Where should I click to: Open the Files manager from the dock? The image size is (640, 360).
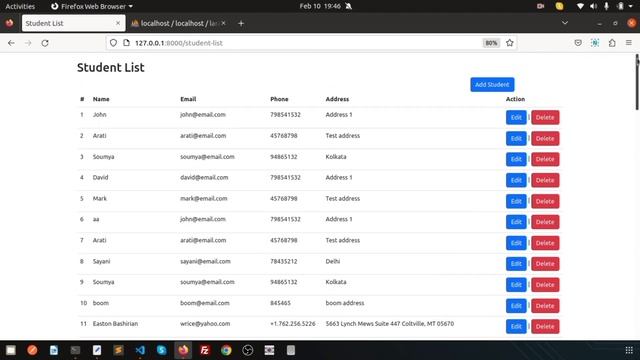(11, 350)
